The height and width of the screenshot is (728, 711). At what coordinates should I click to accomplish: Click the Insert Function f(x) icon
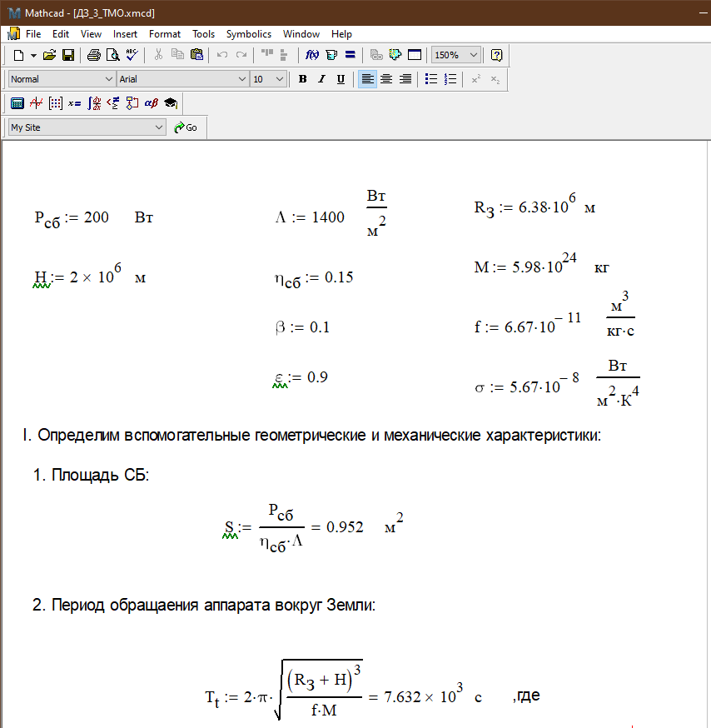pos(312,55)
